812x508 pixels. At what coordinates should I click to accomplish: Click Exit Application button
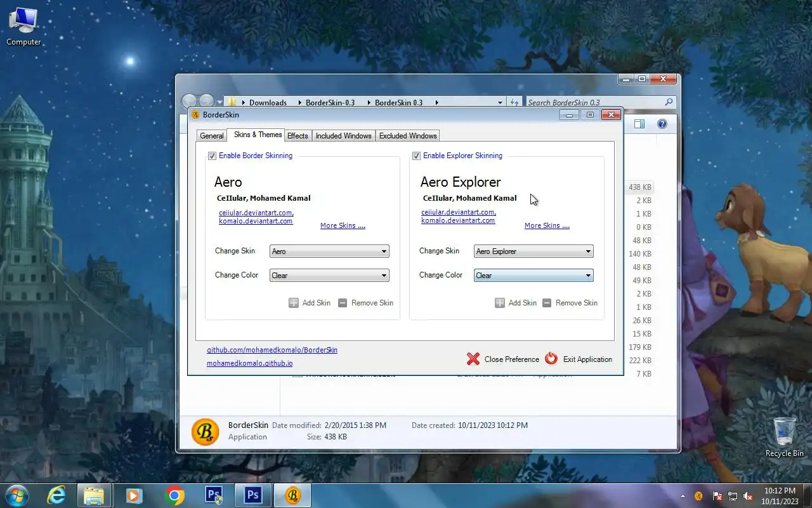click(x=579, y=359)
